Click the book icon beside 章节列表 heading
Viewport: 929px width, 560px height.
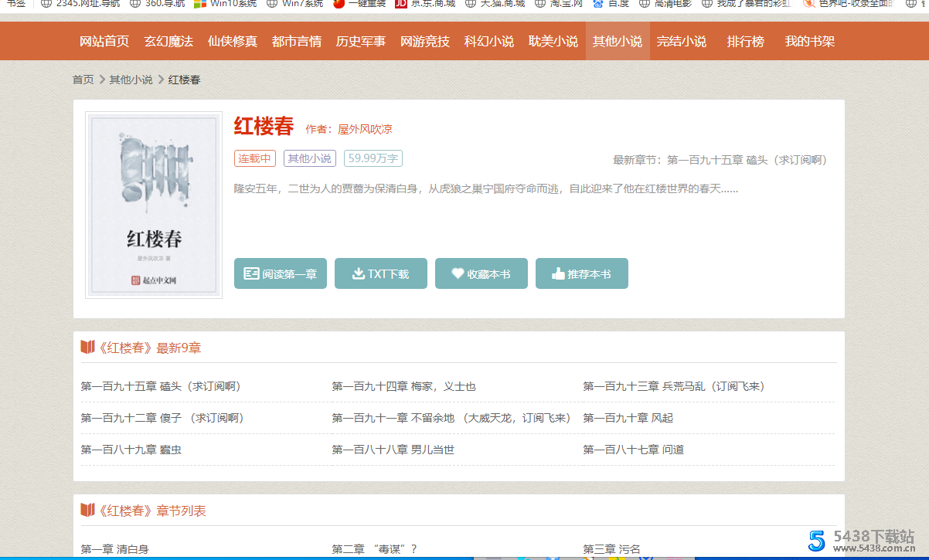pyautogui.click(x=87, y=511)
